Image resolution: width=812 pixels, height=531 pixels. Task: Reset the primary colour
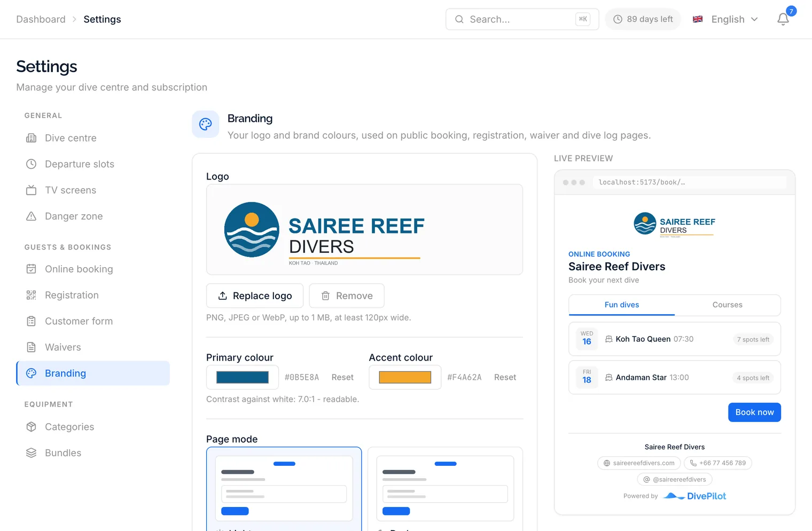click(342, 377)
